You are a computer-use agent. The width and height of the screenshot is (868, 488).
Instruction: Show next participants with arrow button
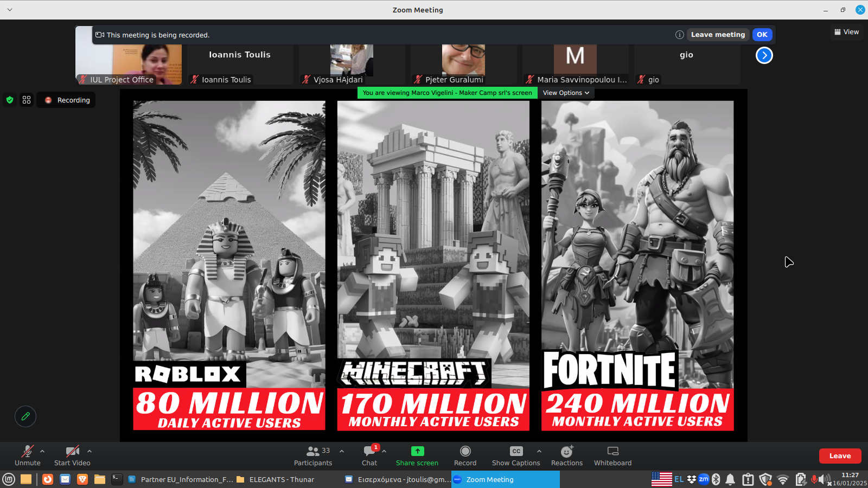point(764,55)
